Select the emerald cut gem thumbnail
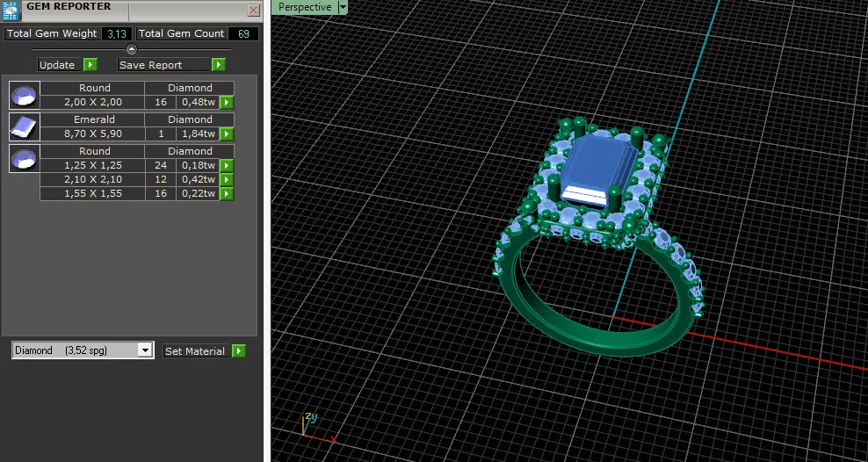This screenshot has width=868, height=462. click(x=25, y=126)
